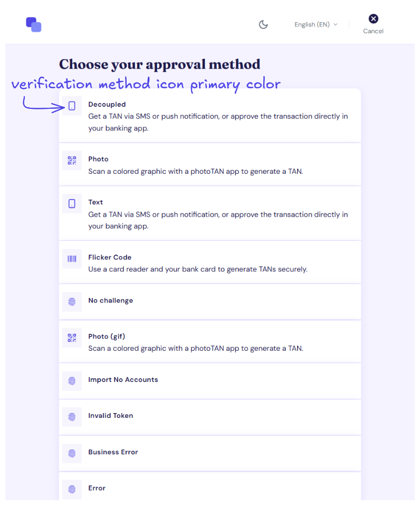Choose the Flicker Code approval option
Screen dimensions: 420x505
click(209, 262)
